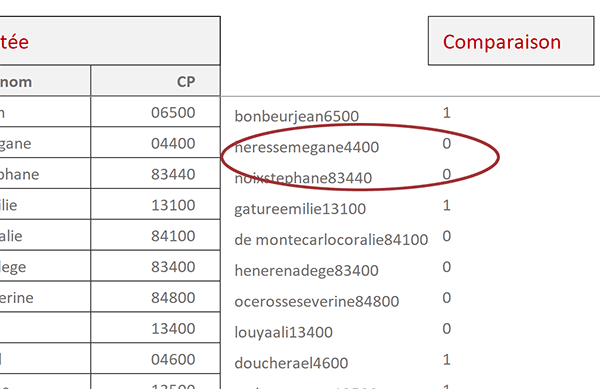Click the first-name cell ending in 'erine'
This screenshot has height=389, width=600.
coord(45,297)
